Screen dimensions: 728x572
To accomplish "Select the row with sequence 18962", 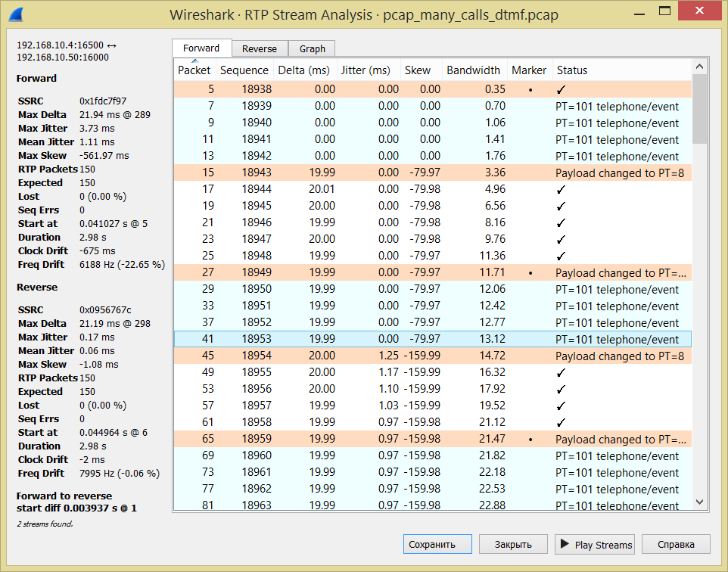I will tap(433, 489).
